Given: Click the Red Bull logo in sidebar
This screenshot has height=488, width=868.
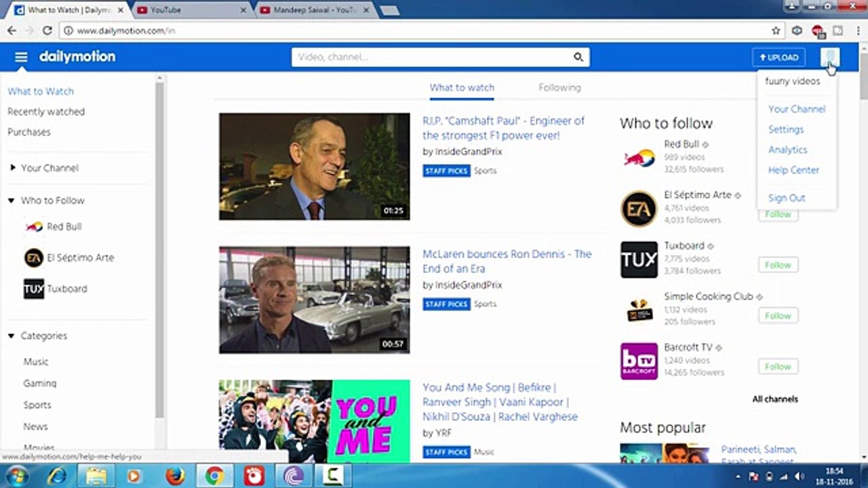Looking at the screenshot, I should [34, 226].
